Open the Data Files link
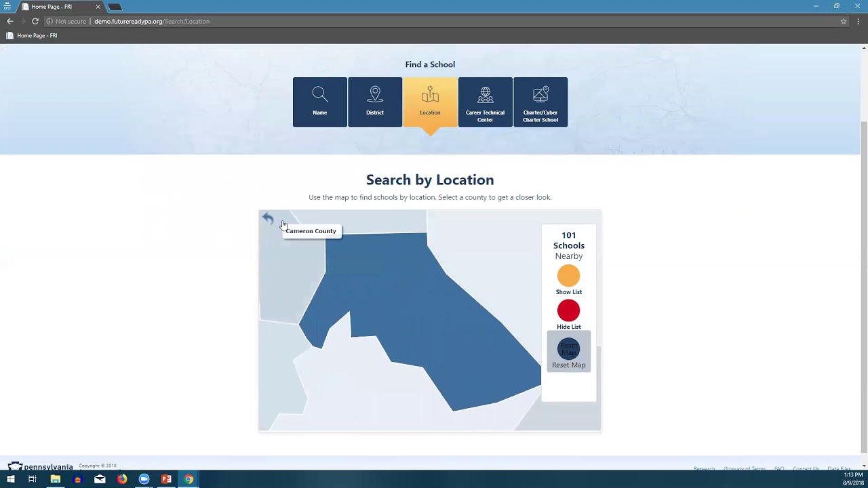Screen dimensions: 868x488 [839, 468]
